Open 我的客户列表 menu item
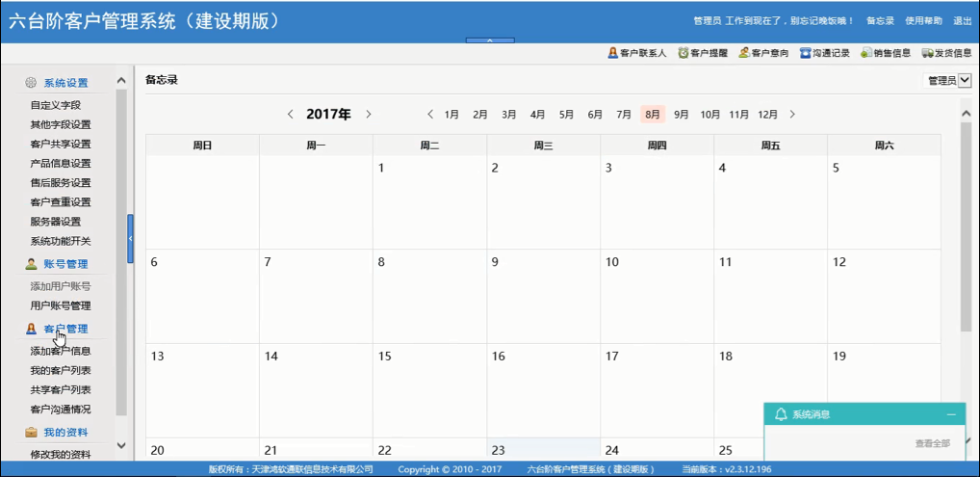This screenshot has height=477, width=980. [61, 371]
